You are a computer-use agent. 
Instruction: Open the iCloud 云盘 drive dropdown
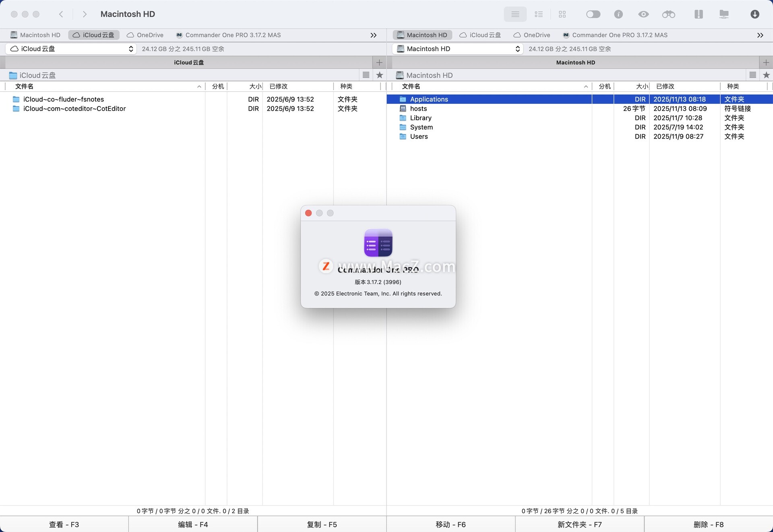coord(71,49)
